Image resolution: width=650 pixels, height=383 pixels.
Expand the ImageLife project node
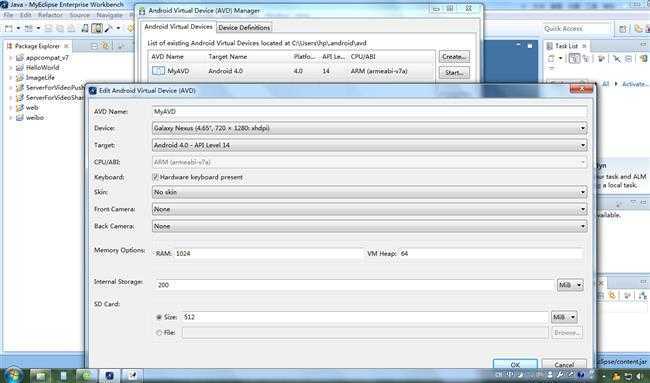click(x=11, y=78)
